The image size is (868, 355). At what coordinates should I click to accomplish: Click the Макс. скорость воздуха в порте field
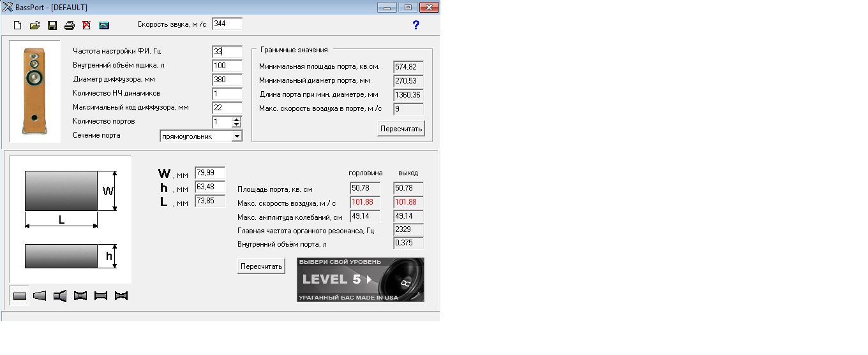409,109
